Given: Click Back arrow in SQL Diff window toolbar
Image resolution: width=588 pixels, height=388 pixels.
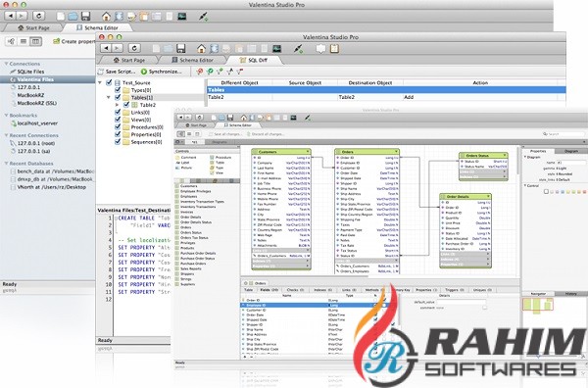Looking at the screenshot, I should [x=106, y=48].
